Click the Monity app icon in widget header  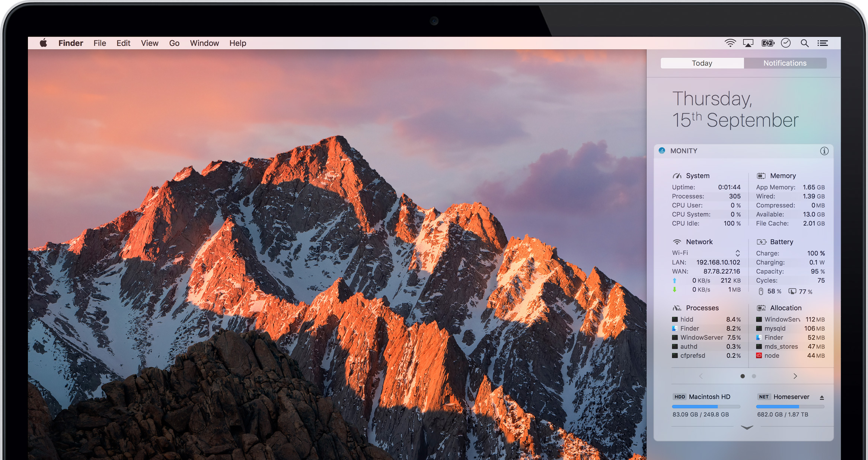[x=662, y=150]
